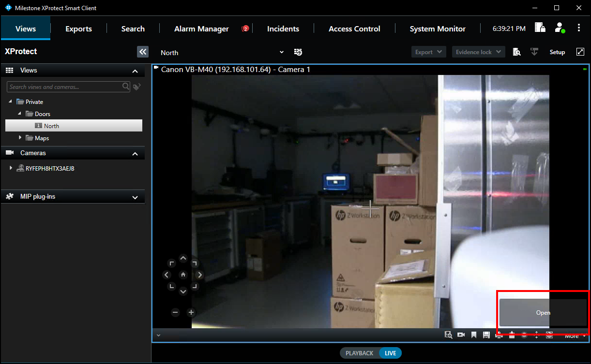Click the PTZ home position button
The width and height of the screenshot is (591, 364).
(x=183, y=275)
